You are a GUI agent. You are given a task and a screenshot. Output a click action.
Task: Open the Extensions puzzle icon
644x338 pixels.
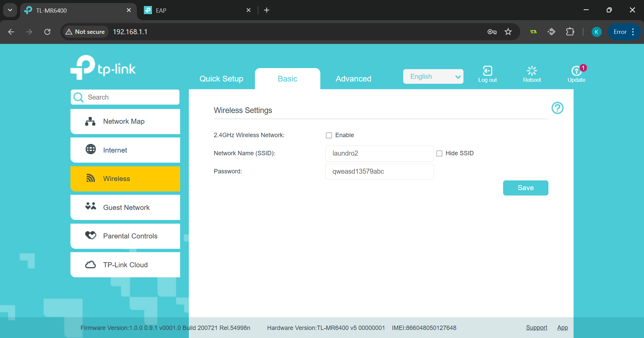click(570, 32)
